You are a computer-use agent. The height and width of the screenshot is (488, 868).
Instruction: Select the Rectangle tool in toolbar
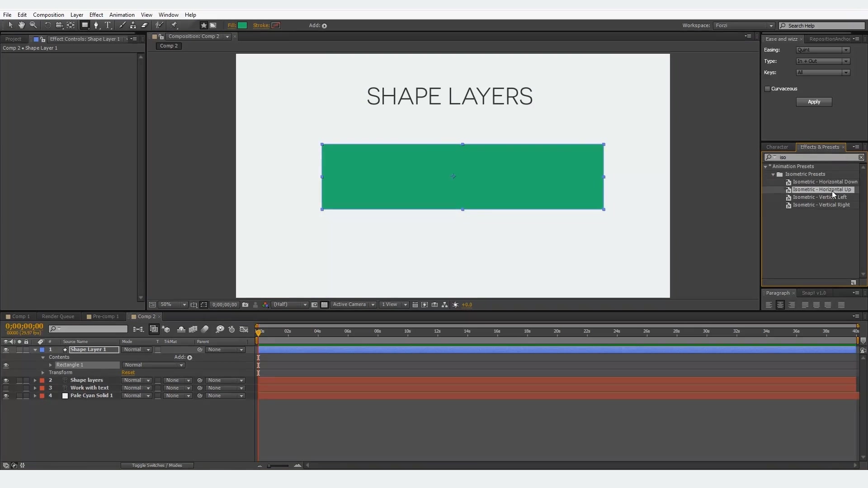[x=85, y=25]
